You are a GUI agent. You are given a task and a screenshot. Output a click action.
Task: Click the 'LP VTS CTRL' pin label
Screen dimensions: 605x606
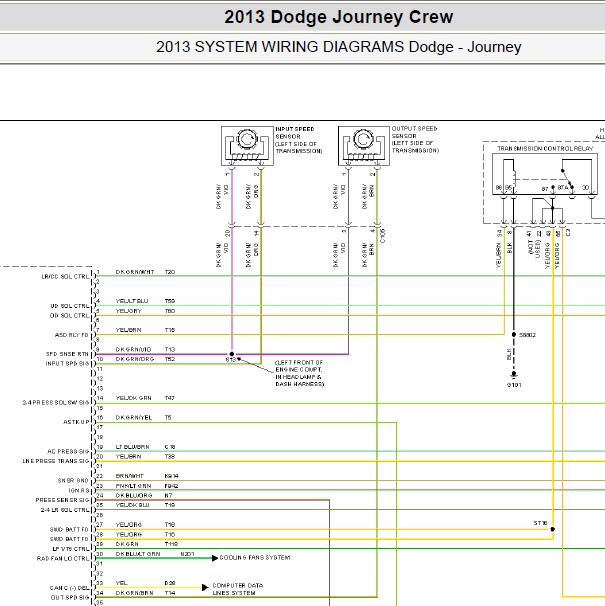(x=71, y=549)
